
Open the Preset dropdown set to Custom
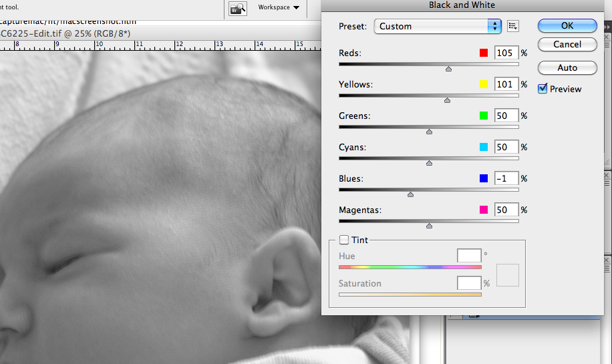coord(438,26)
